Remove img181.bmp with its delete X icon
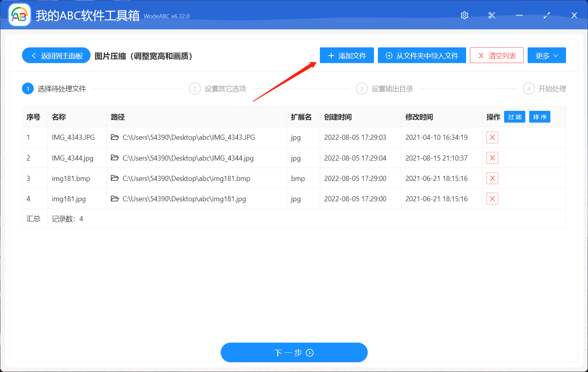 coord(492,178)
